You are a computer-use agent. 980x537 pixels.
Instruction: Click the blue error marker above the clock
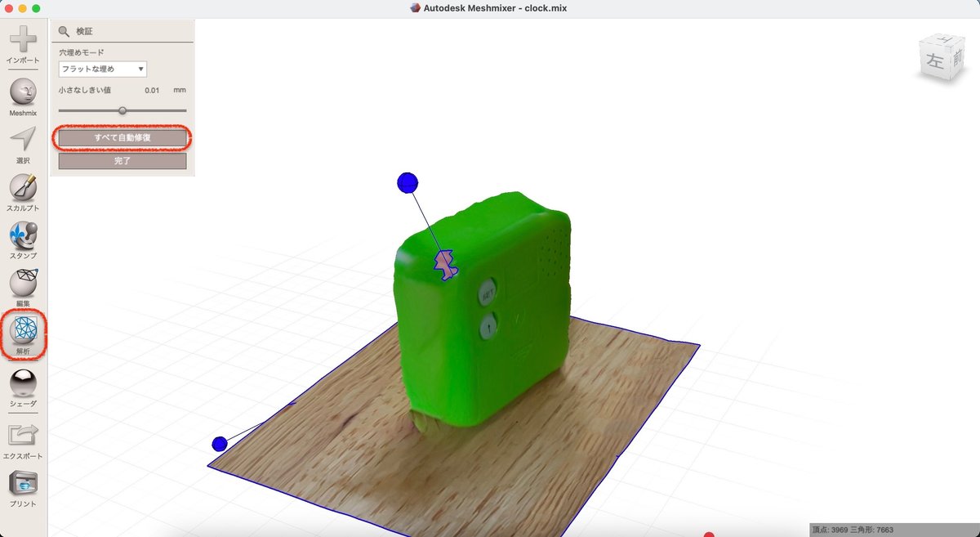(x=408, y=182)
